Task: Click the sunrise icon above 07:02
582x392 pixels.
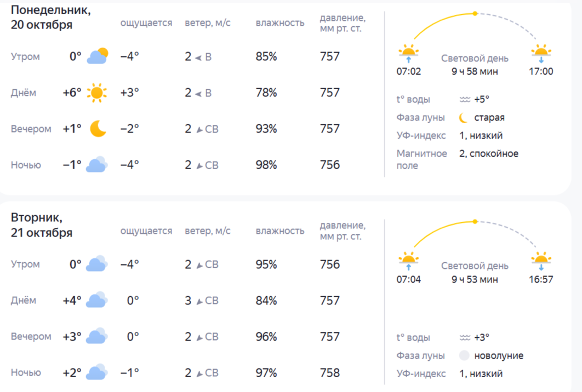Action: point(409,53)
